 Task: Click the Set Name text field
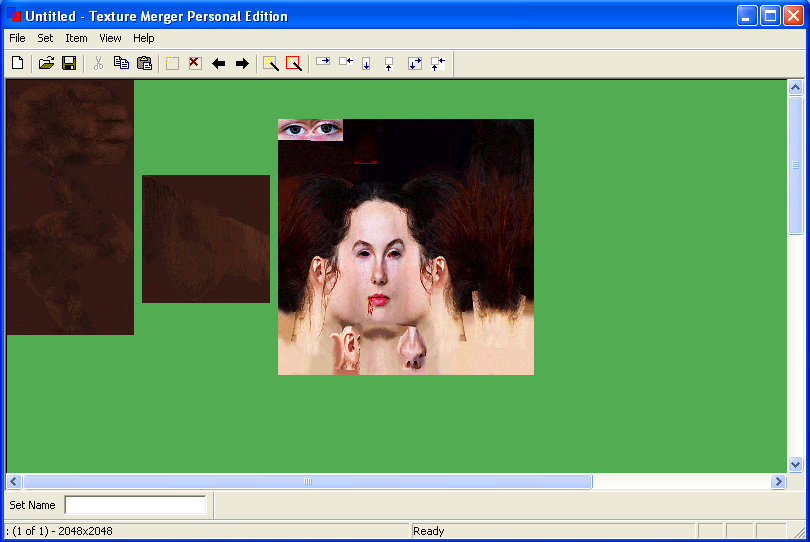click(x=135, y=505)
